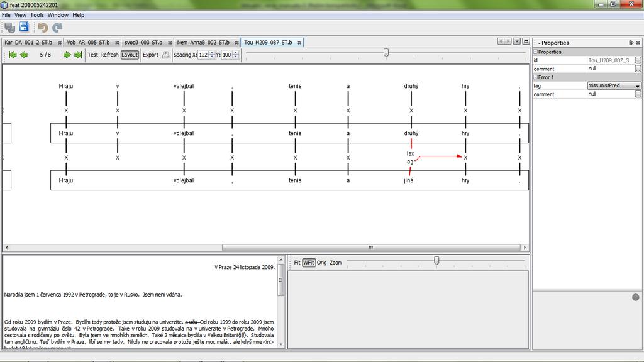
Task: Redo with the forward arrow icon
Action: [x=57, y=28]
